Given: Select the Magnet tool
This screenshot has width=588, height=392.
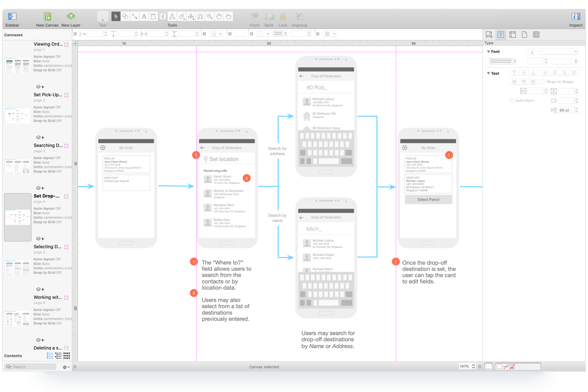Looking at the screenshot, I should click(200, 17).
